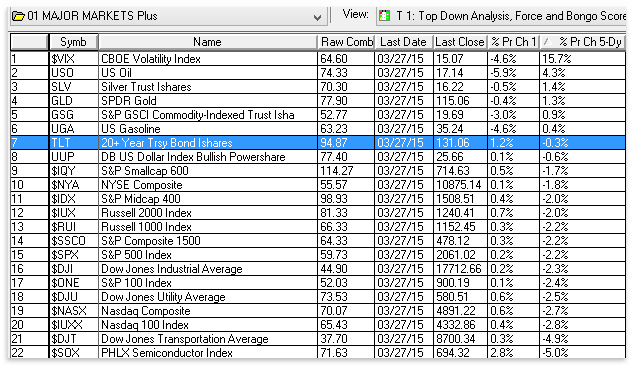Image resolution: width=633 pixels, height=365 pixels.
Task: Sort by the Name column header
Action: (207, 42)
